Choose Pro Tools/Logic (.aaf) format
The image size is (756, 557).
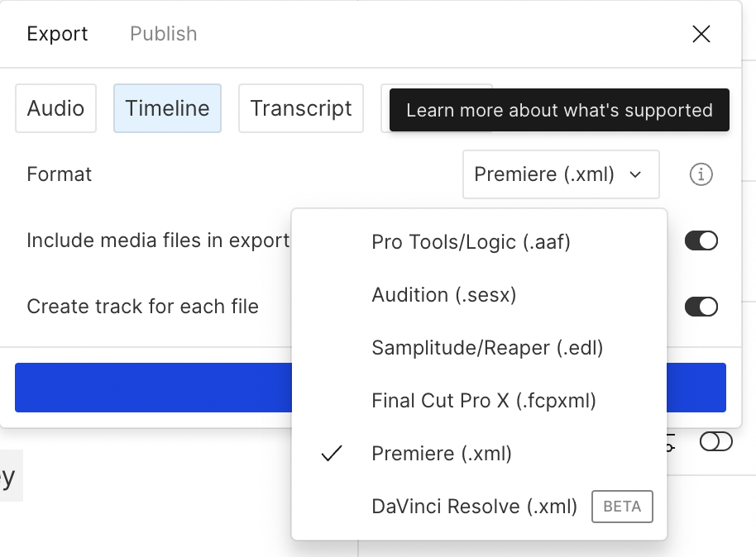pyautogui.click(x=471, y=242)
